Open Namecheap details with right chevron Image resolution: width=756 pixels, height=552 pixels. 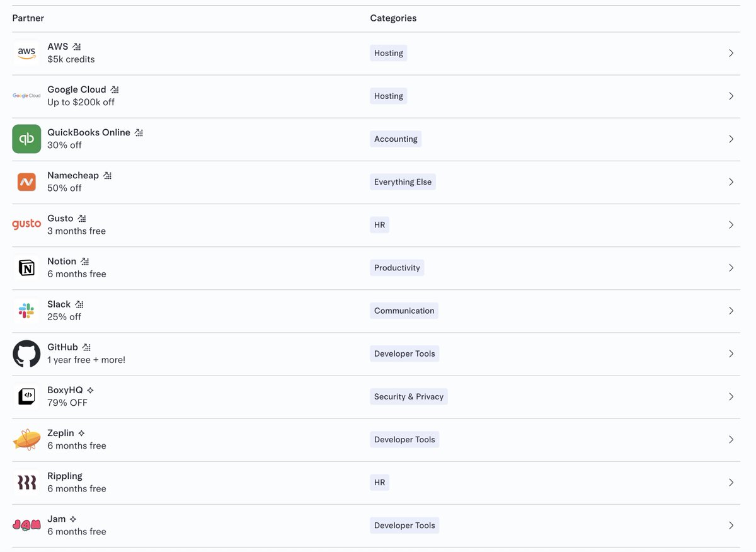[731, 182]
